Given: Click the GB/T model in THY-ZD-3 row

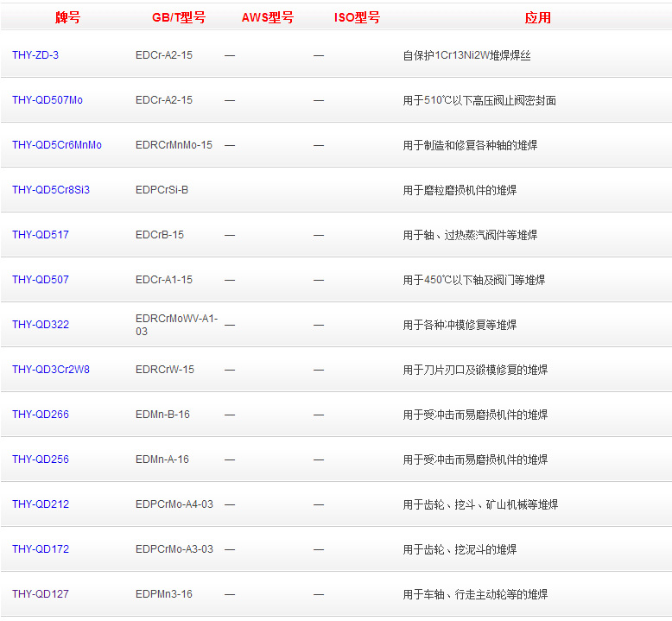Looking at the screenshot, I should (164, 55).
